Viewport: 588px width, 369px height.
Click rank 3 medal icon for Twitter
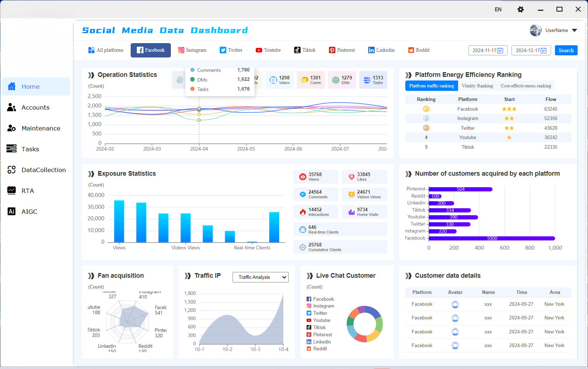(x=426, y=128)
